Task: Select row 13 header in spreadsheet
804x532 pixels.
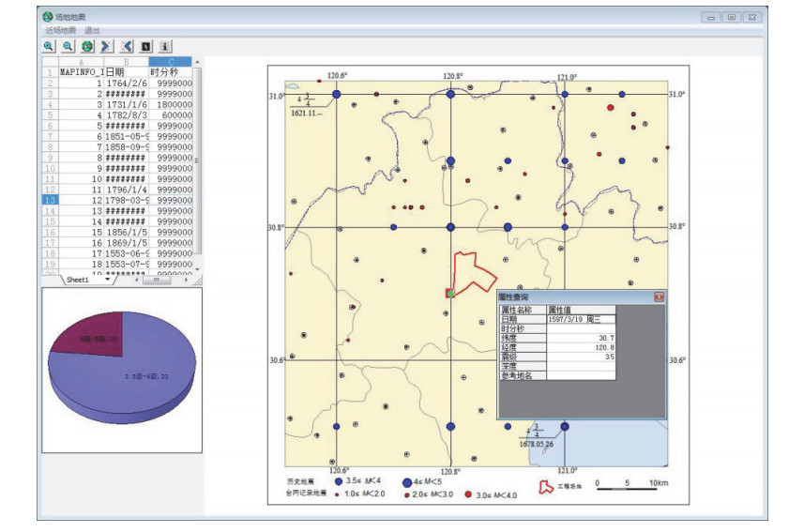Action: [x=50, y=200]
